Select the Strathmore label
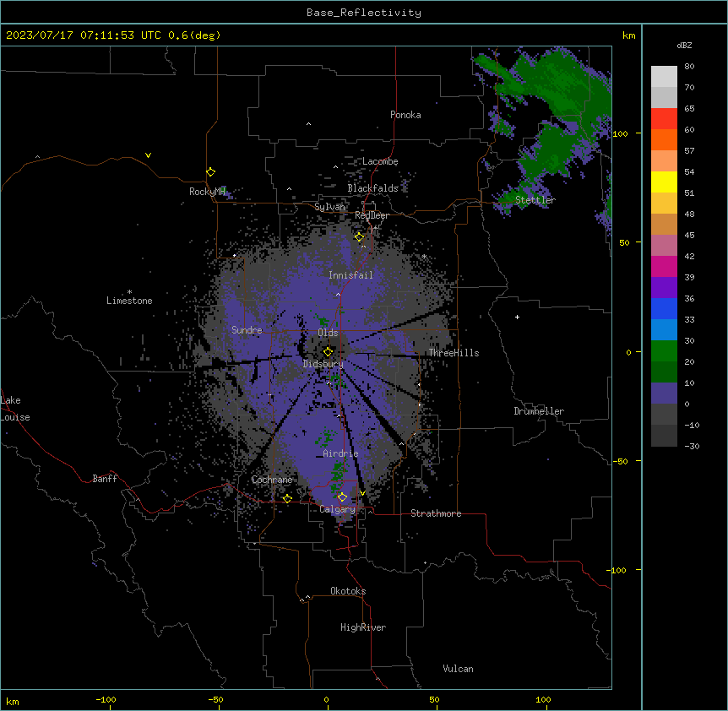 pos(436,513)
